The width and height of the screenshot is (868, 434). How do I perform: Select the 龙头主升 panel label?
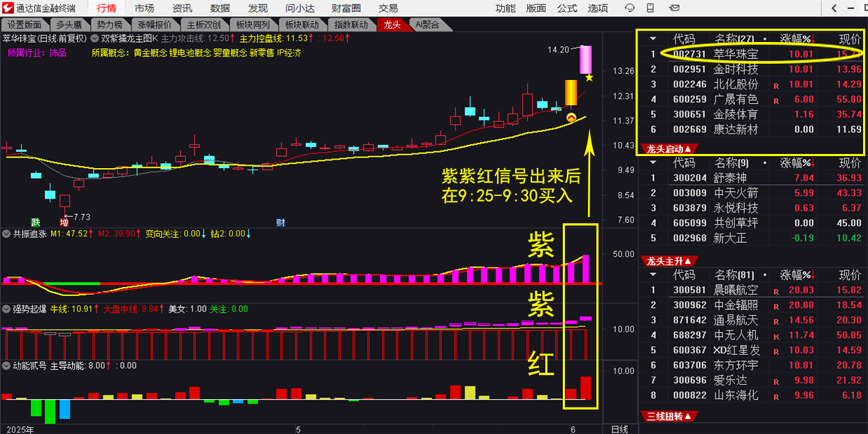click(x=669, y=261)
